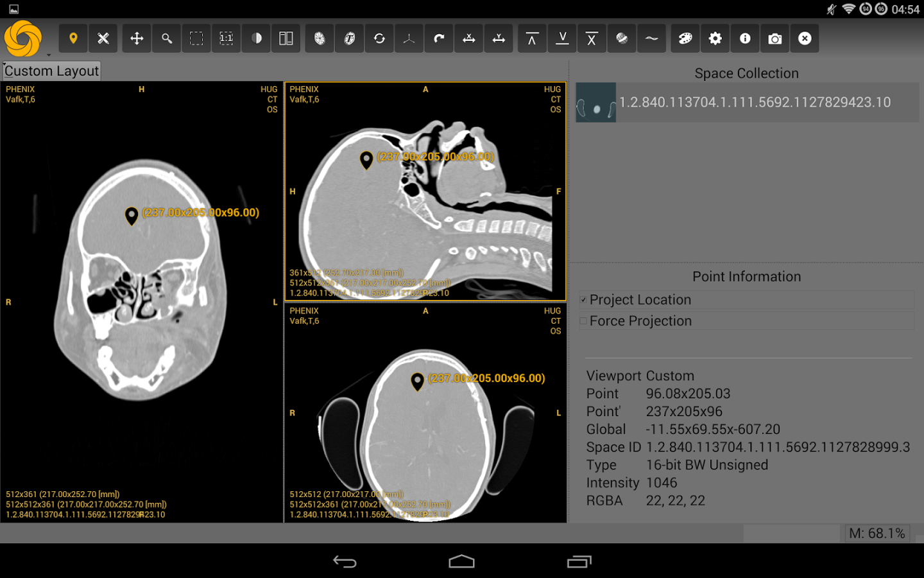Click the circular arrows refresh icon
This screenshot has height=578, width=924.
[379, 39]
